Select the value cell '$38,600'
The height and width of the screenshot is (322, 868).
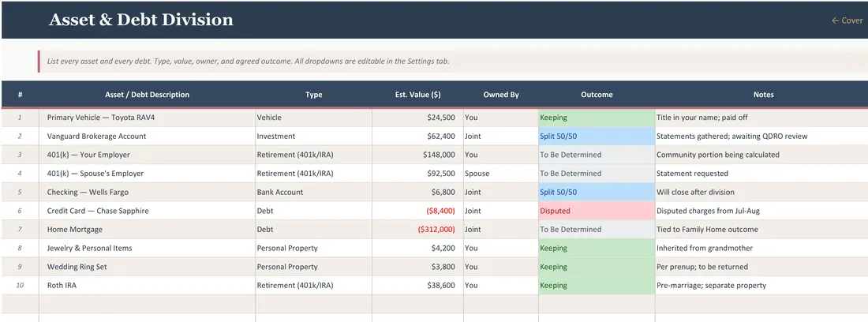[x=418, y=286]
